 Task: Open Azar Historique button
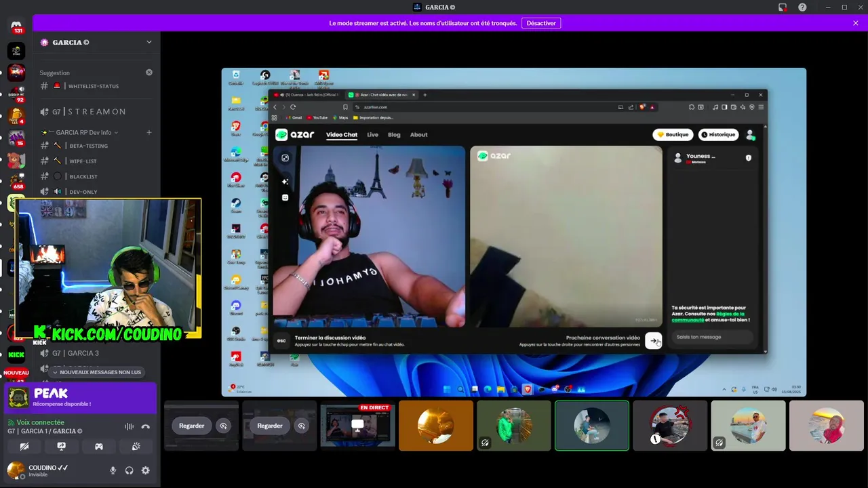coord(718,134)
